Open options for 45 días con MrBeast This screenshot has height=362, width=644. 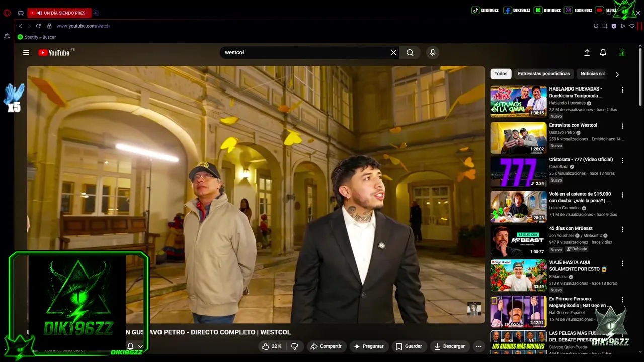[x=622, y=229]
